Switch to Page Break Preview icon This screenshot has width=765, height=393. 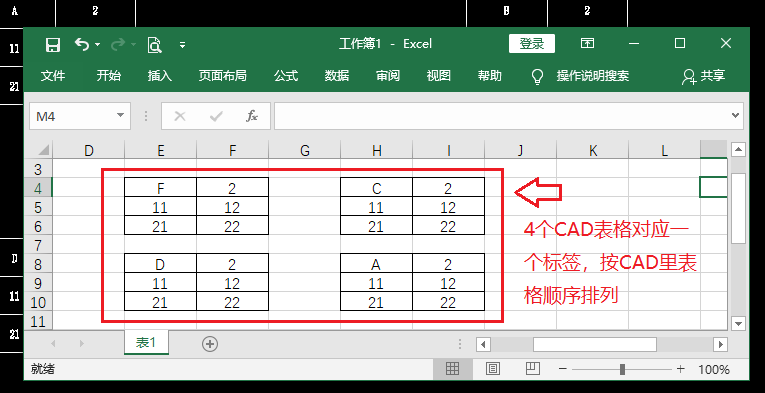tap(532, 369)
